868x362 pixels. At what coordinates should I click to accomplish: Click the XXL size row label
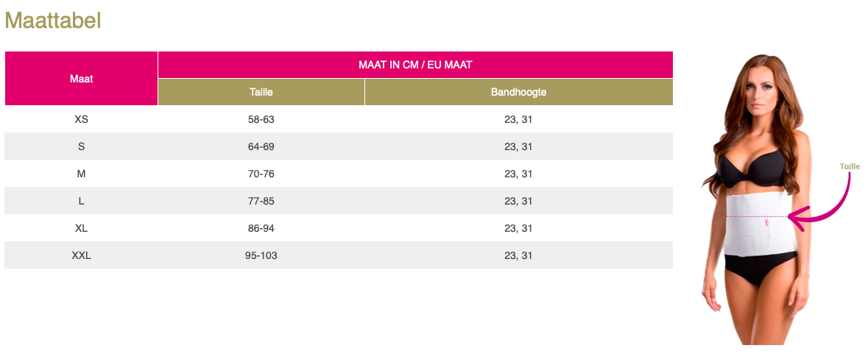[81, 255]
